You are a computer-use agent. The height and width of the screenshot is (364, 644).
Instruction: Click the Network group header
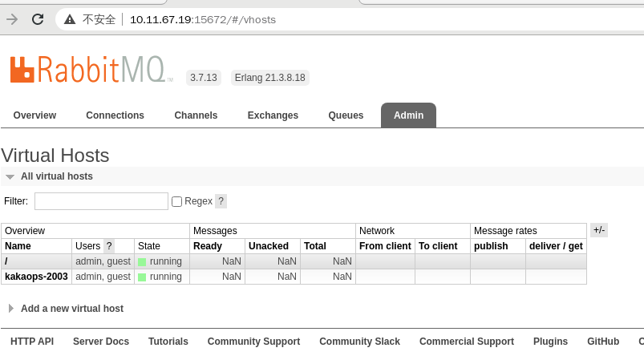(x=377, y=231)
